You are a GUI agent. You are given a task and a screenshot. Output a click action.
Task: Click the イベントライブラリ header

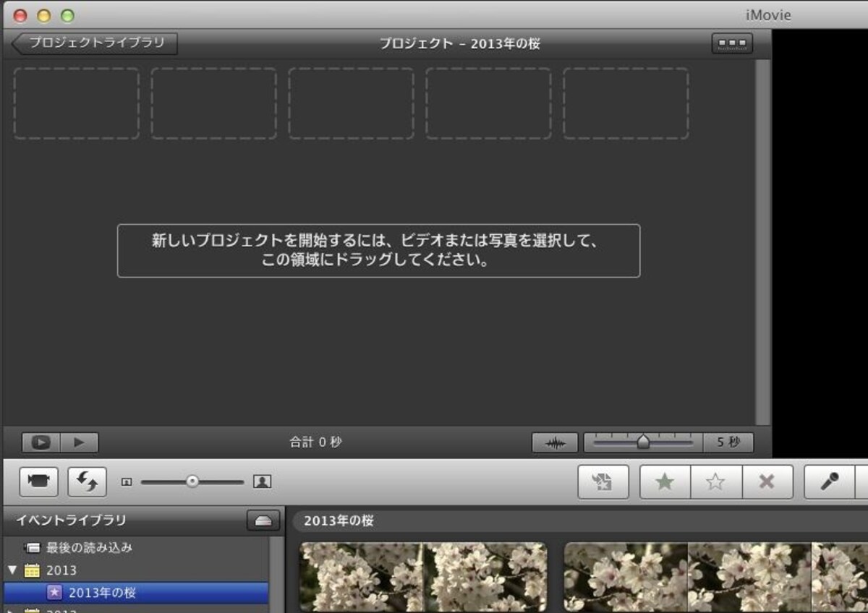(71, 520)
